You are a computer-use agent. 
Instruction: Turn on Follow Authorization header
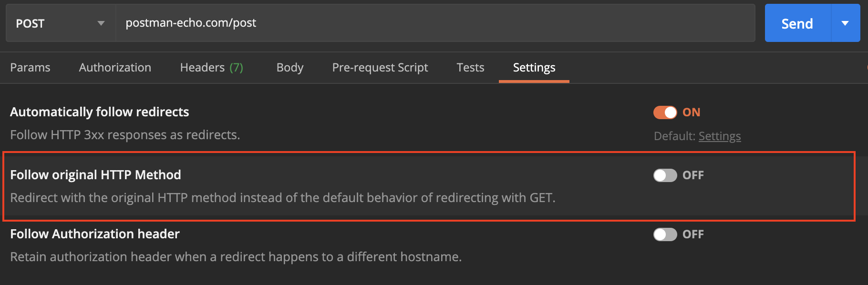[x=665, y=234]
